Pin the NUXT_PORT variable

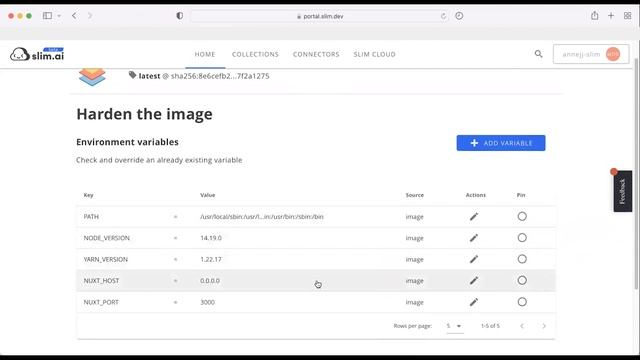pyautogui.click(x=522, y=302)
